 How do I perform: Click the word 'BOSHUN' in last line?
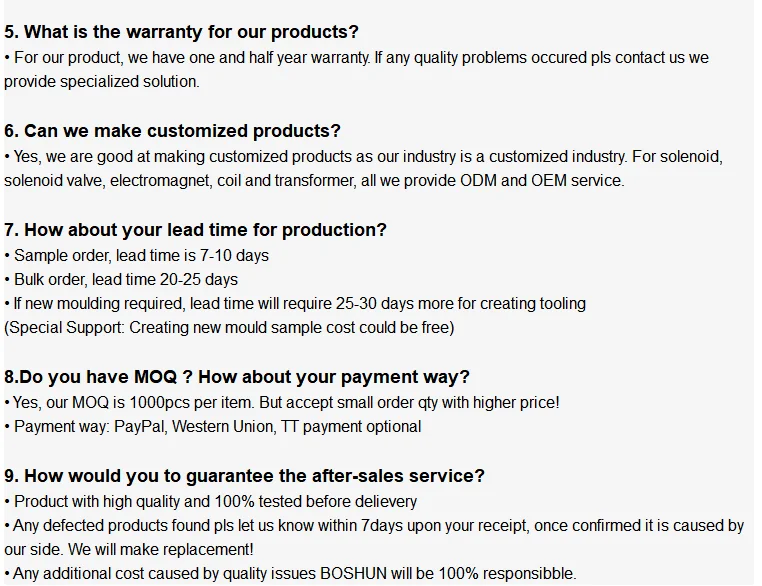click(356, 574)
